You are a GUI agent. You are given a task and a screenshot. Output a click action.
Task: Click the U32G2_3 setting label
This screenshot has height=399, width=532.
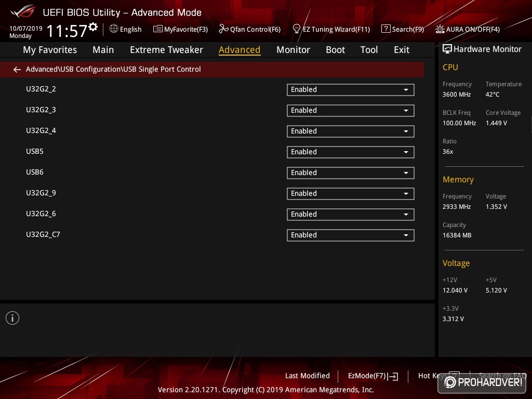coord(41,110)
